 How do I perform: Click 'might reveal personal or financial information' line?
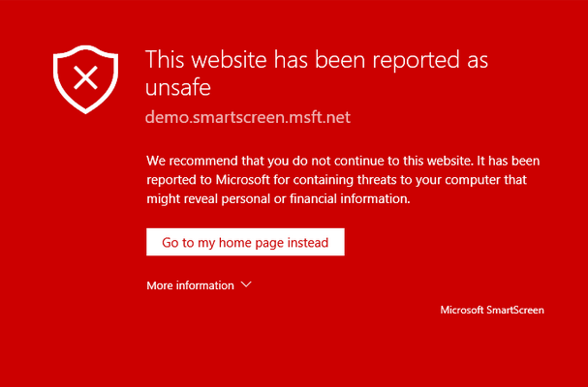pyautogui.click(x=278, y=198)
